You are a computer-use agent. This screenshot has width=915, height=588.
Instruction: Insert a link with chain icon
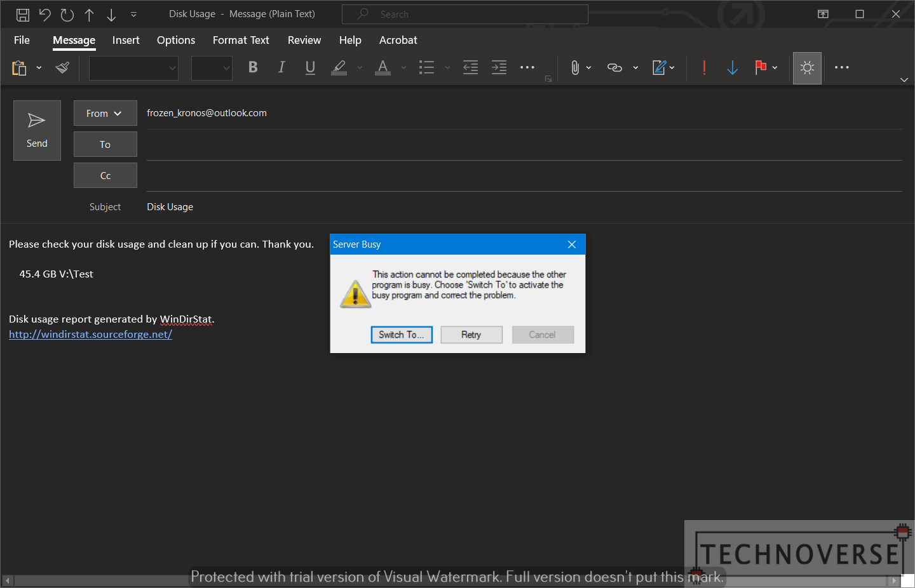coord(614,67)
